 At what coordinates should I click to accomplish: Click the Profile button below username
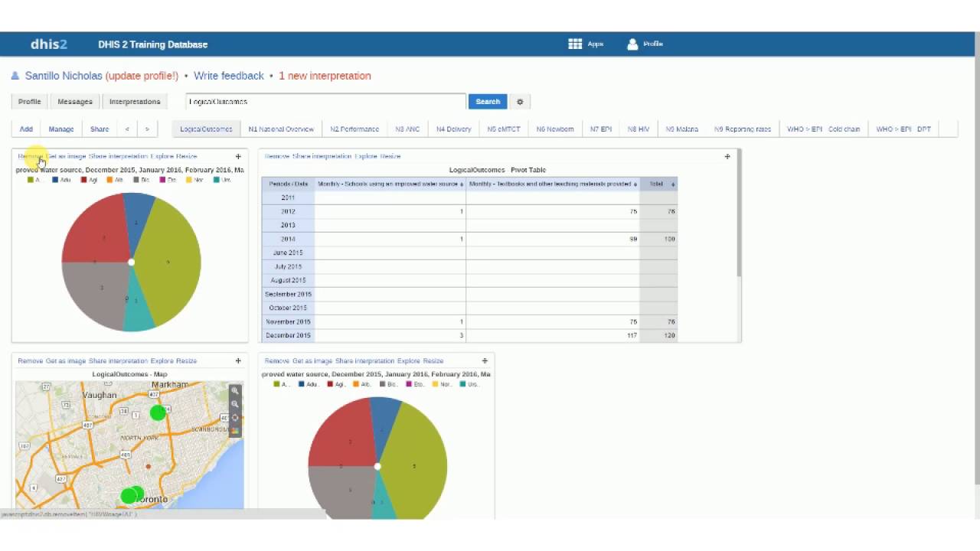pos(29,101)
